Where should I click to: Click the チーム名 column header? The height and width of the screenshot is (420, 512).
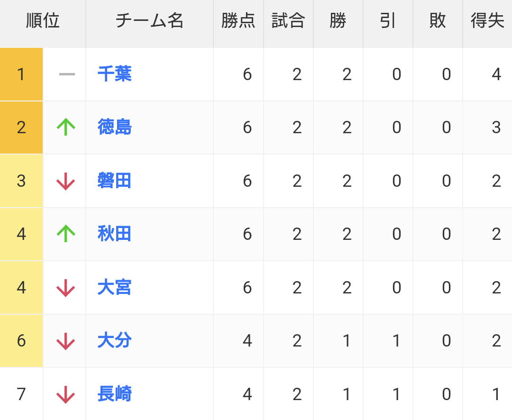[149, 21]
